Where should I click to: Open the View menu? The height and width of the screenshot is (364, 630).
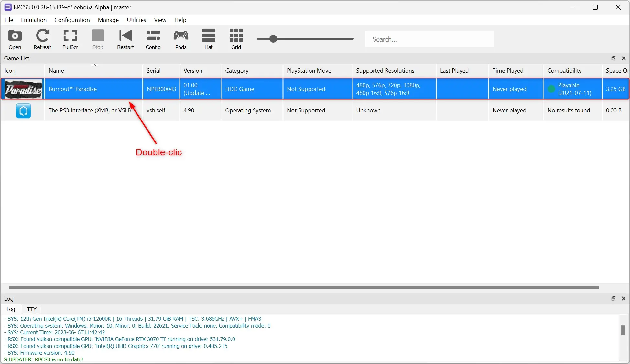pyautogui.click(x=160, y=20)
